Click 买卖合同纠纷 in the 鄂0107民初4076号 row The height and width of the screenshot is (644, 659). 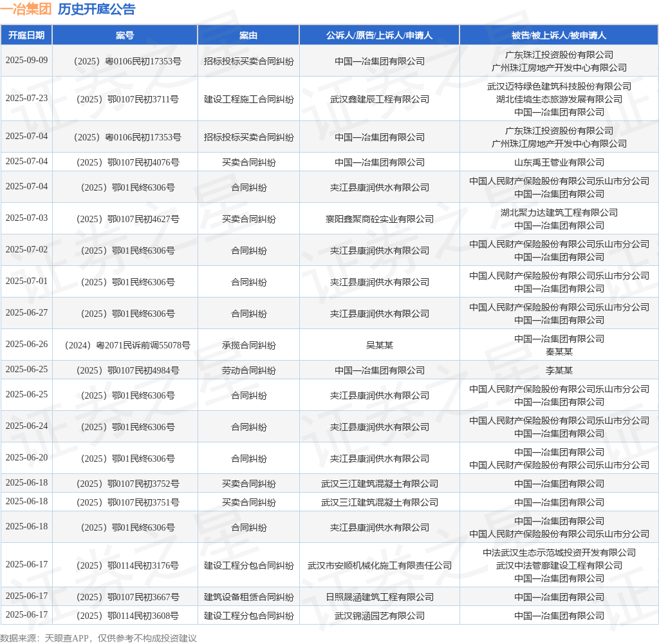click(249, 162)
